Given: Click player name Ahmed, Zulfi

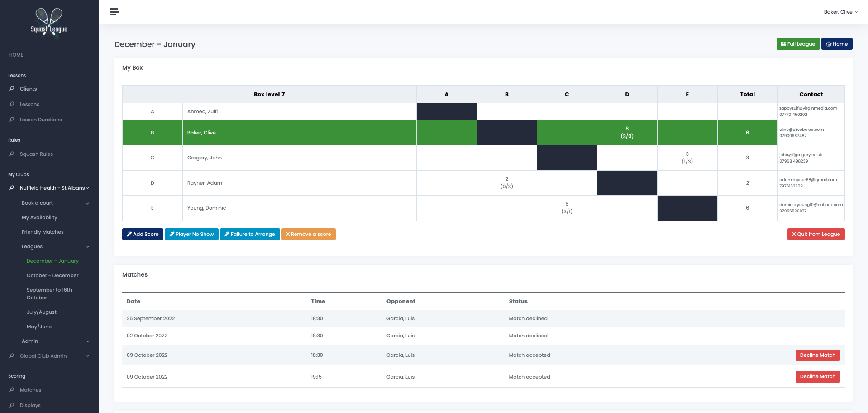Looking at the screenshot, I should pos(202,111).
